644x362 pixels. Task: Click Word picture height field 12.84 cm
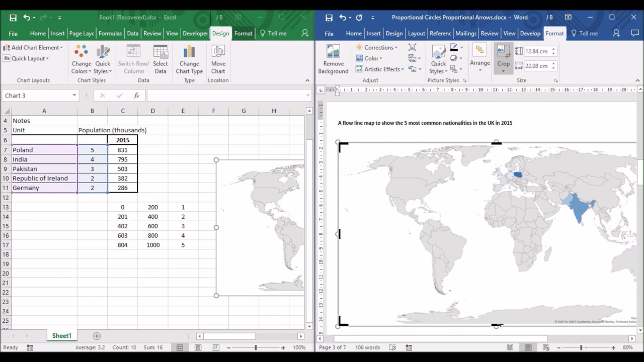(x=537, y=51)
